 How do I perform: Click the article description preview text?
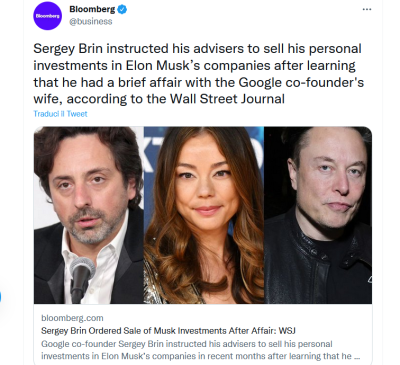tap(201, 350)
